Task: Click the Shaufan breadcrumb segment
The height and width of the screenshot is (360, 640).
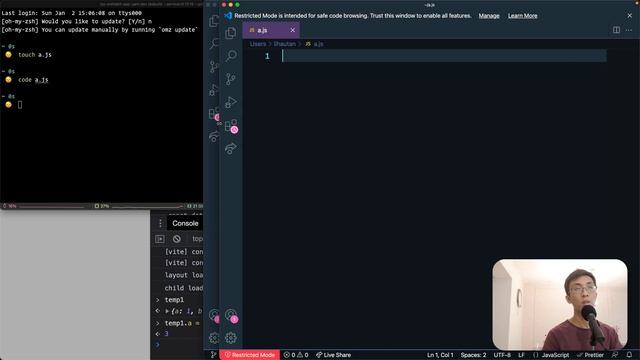Action: 284,44
